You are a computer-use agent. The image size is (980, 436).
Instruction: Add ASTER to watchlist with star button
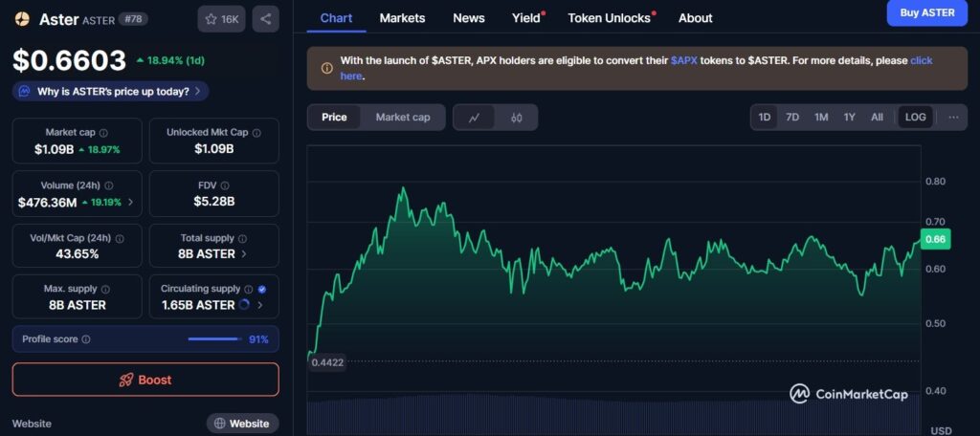(221, 19)
